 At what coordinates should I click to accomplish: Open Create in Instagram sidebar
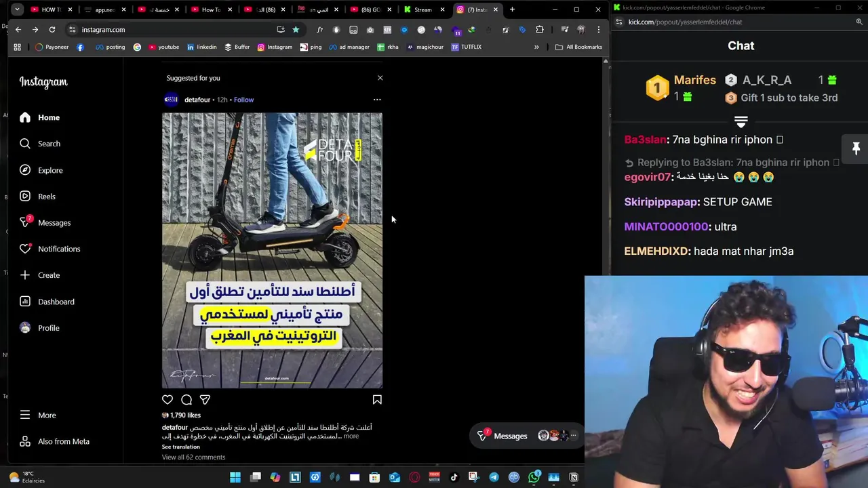39,275
